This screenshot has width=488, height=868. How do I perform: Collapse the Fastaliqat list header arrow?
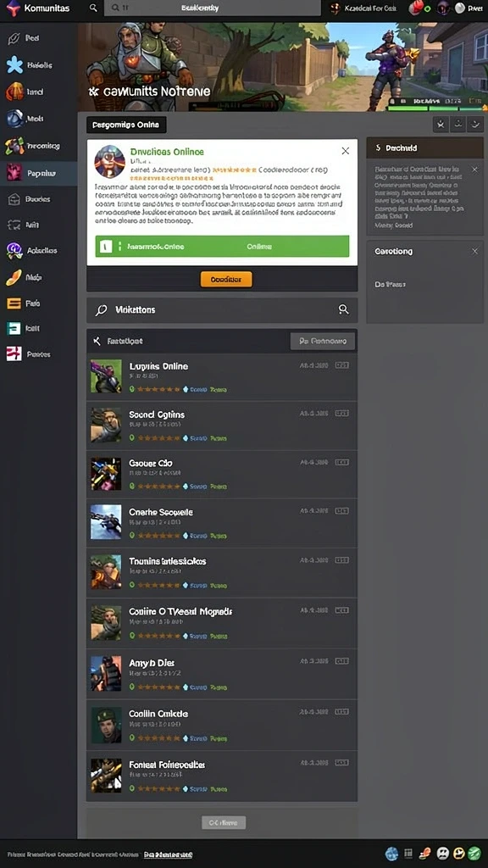coord(97,341)
